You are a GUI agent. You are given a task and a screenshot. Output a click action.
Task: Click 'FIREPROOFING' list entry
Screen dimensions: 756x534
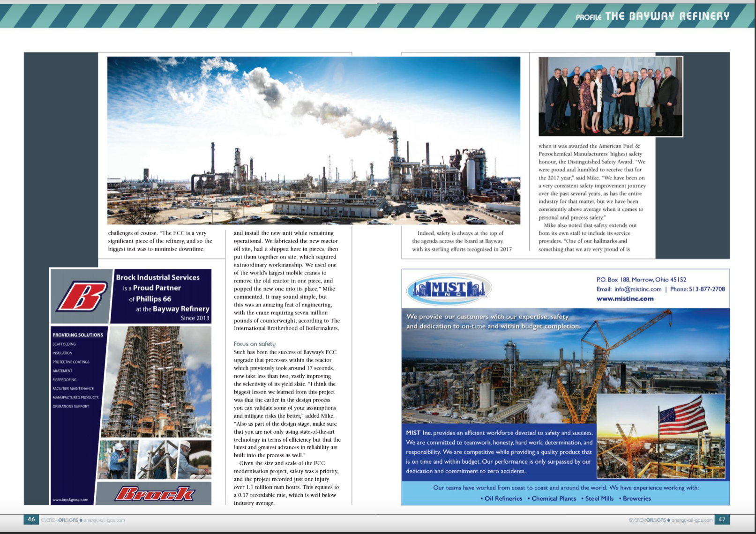[x=64, y=380]
